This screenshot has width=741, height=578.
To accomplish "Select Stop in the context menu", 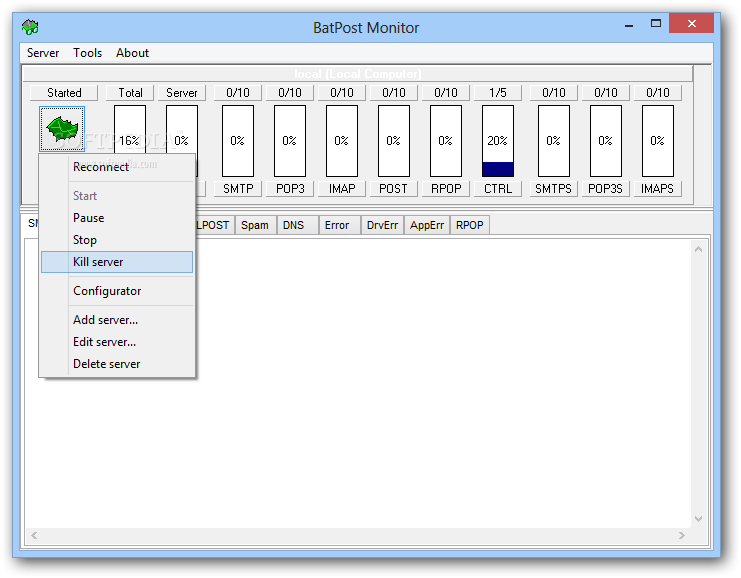I will [x=117, y=240].
